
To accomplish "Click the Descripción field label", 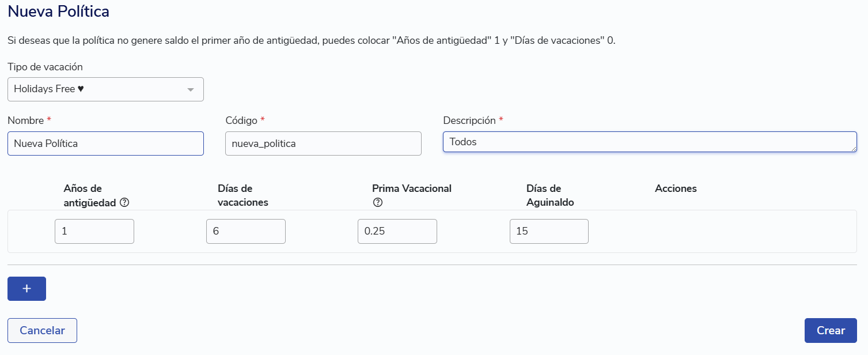I will (x=469, y=120).
